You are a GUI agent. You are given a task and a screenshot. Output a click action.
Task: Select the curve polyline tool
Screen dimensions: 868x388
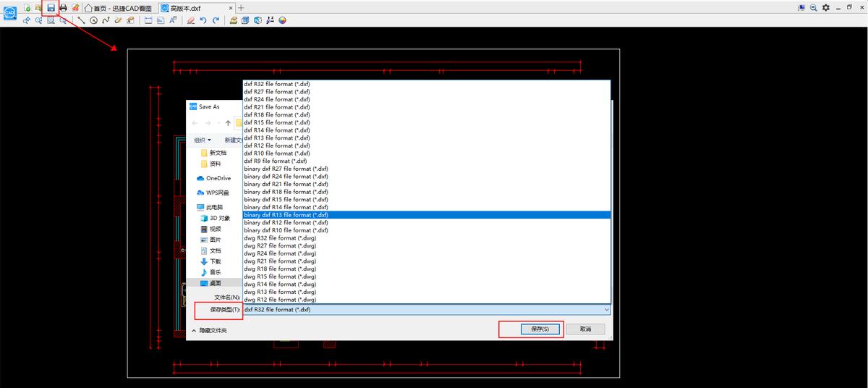coord(106,20)
